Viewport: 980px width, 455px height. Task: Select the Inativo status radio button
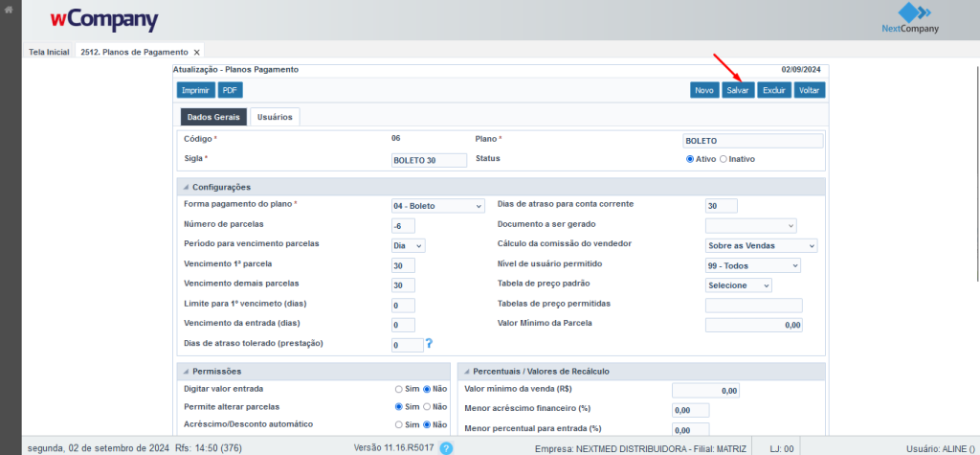[x=724, y=159]
